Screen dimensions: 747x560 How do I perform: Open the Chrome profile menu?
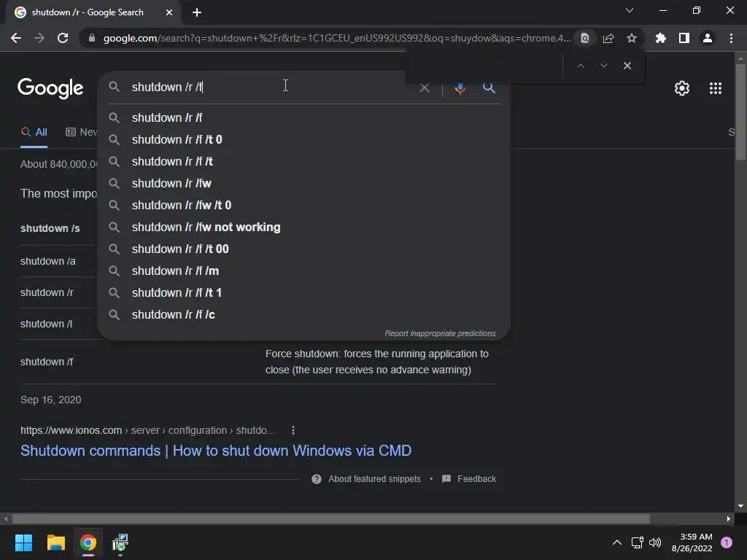[x=708, y=38]
